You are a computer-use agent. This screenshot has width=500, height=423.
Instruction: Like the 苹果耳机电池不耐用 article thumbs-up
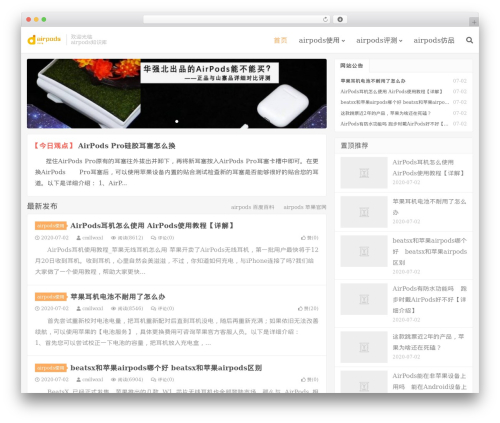(x=300, y=308)
